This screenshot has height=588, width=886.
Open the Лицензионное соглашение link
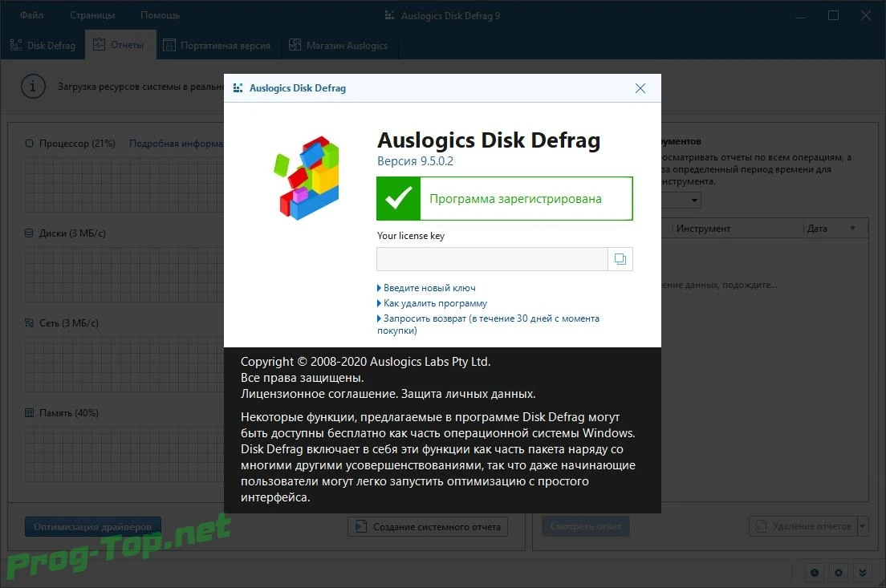pos(319,394)
